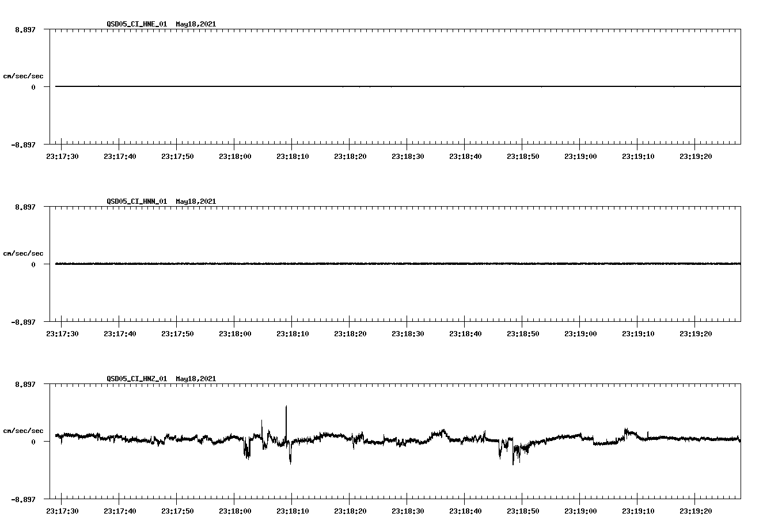The width and height of the screenshot is (782, 532).
Task: Select the -8.897 lower amplitude value on HNZ plot
Action: pyautogui.click(x=24, y=500)
